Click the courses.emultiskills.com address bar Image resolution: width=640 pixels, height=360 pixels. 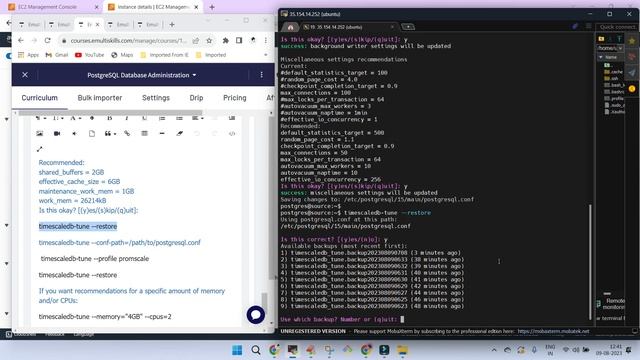(x=129, y=40)
